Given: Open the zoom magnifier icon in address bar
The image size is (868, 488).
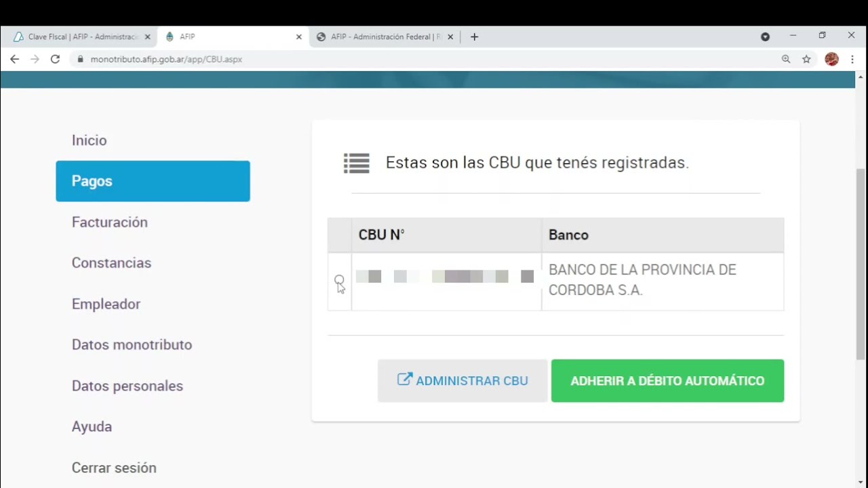Looking at the screenshot, I should pos(786,59).
